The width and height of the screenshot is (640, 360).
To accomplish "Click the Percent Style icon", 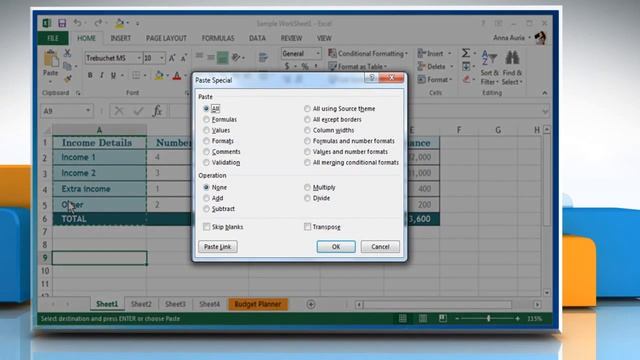I will (x=304, y=66).
